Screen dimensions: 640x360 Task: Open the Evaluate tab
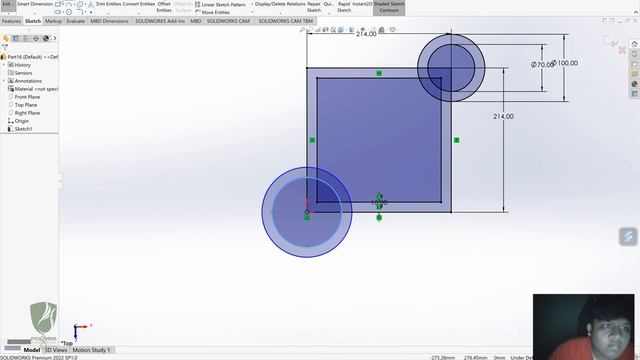[x=76, y=21]
